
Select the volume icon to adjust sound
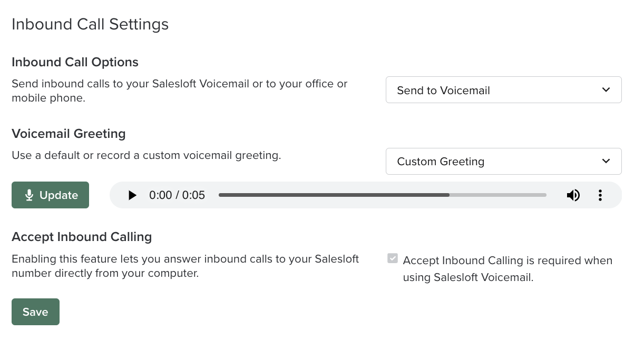573,195
